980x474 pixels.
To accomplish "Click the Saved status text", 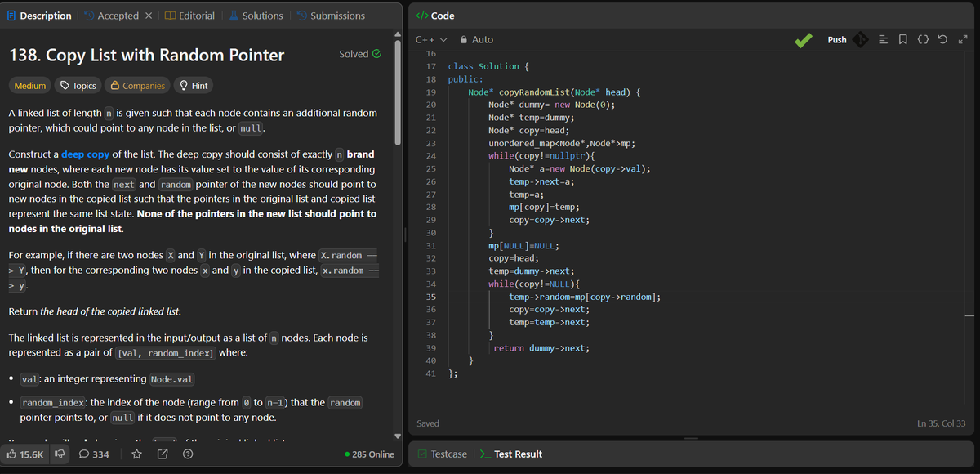I will [428, 423].
